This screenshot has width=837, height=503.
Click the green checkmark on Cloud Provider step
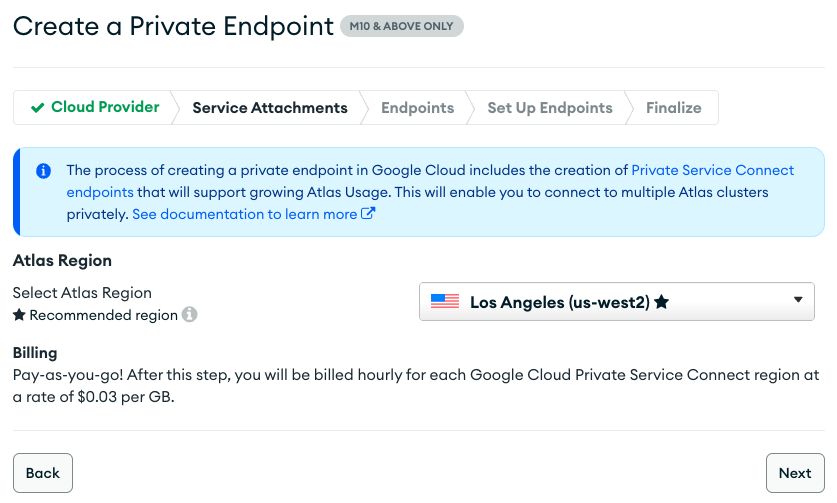pyautogui.click(x=37, y=108)
